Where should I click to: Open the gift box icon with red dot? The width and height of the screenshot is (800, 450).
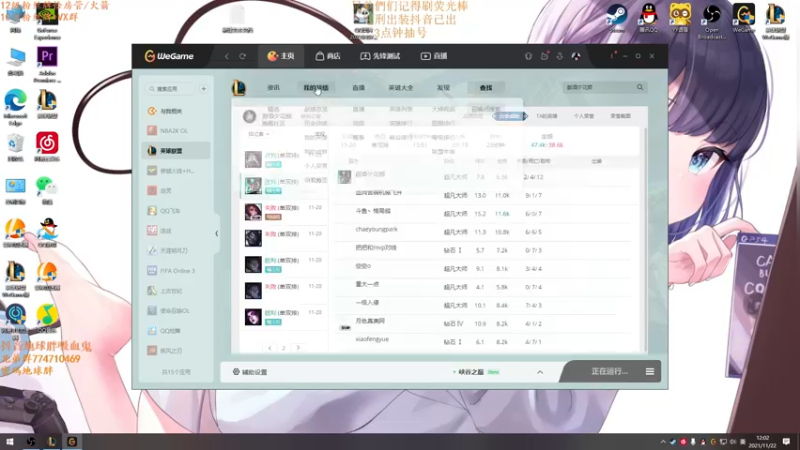tap(544, 56)
